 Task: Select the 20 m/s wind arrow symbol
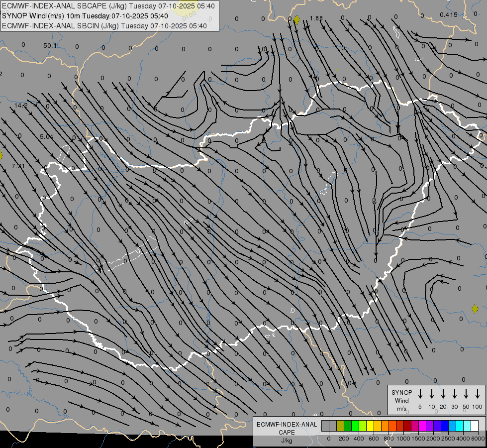click(443, 394)
